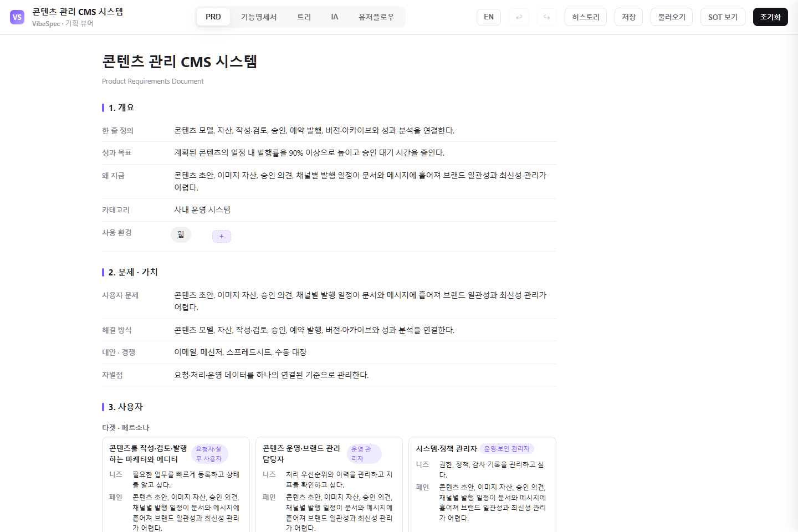
Task: Click the 타겟 · 페르소나 label
Action: click(x=126, y=428)
